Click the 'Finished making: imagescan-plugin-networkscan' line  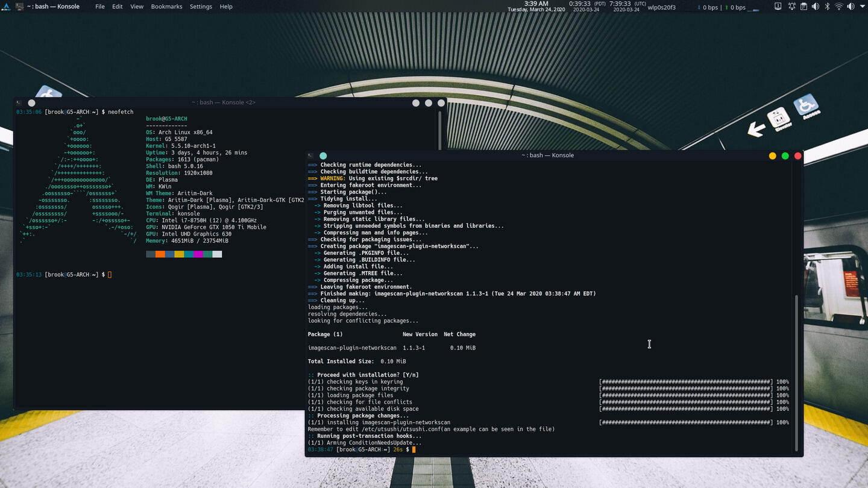click(x=452, y=293)
